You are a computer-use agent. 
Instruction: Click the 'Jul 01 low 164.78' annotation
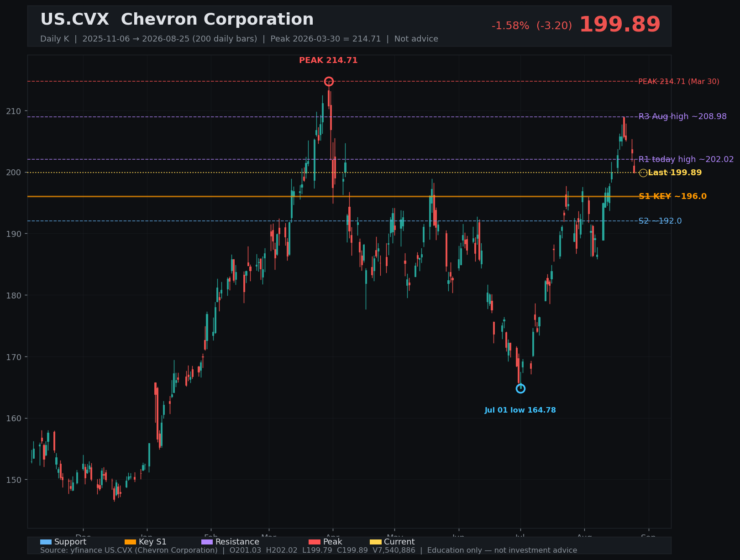tap(520, 410)
